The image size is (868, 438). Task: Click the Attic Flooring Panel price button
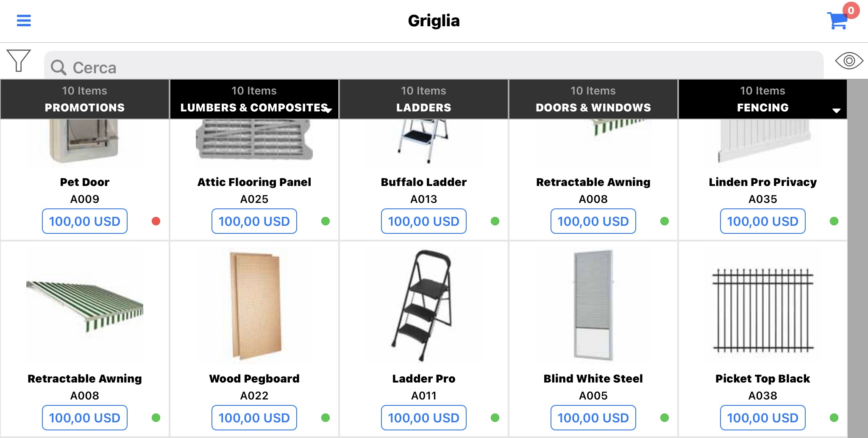254,221
